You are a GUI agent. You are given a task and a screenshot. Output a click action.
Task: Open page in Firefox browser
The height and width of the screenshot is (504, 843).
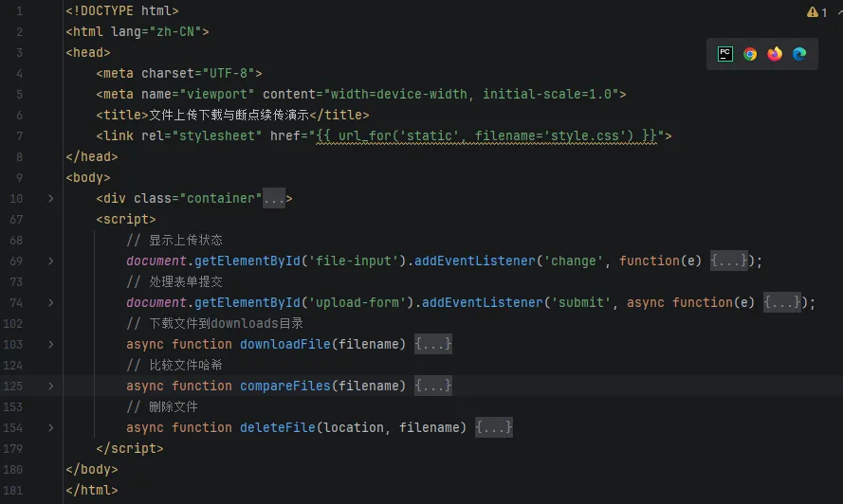point(775,54)
